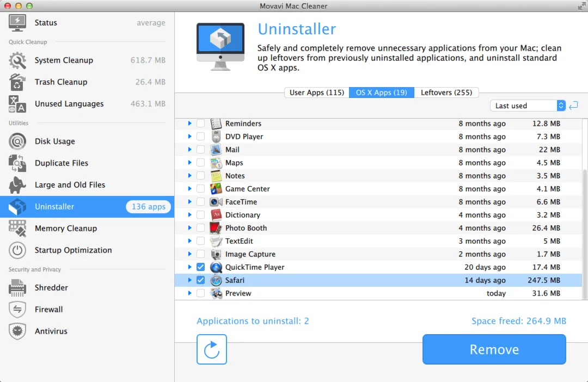Click the Duplicate Files icon

(x=17, y=163)
